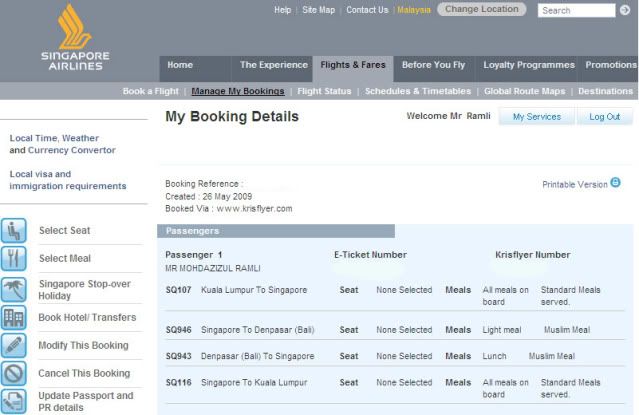Click 'Lunch' meal on SQ943 row
Screen dimensions: 639x415
point(494,356)
